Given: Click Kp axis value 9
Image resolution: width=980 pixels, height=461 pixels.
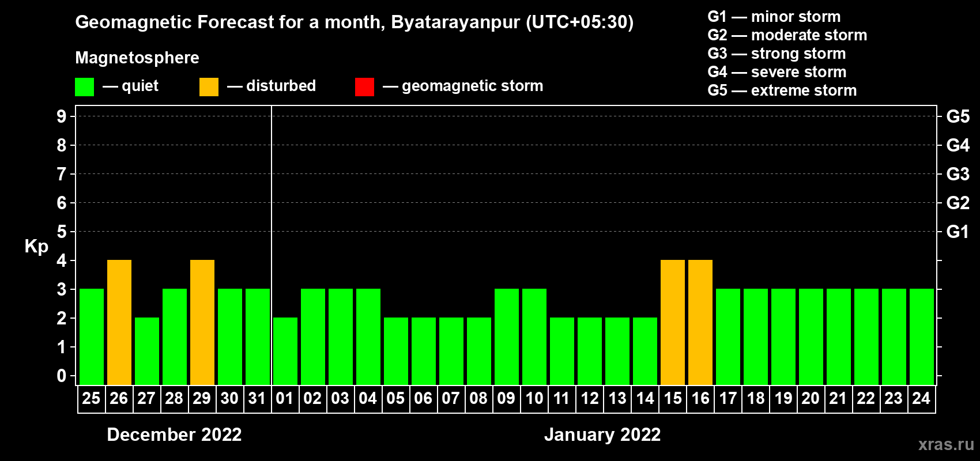Looking at the screenshot, I should (62, 116).
